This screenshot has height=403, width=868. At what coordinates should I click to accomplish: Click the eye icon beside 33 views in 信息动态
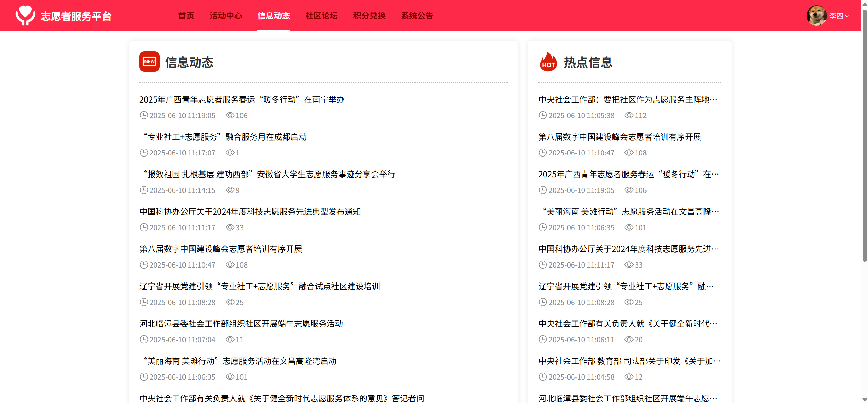click(230, 227)
